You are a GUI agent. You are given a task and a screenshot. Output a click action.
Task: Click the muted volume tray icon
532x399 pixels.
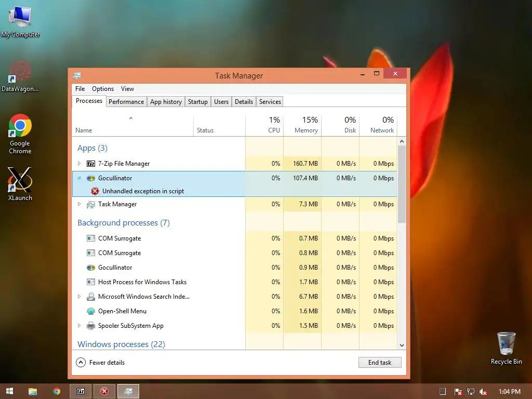pos(483,392)
